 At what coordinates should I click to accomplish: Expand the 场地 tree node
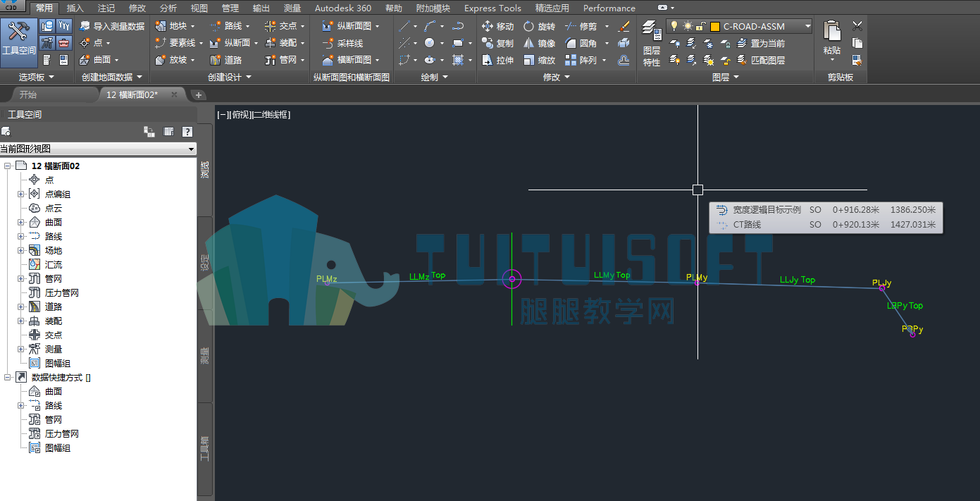point(21,250)
